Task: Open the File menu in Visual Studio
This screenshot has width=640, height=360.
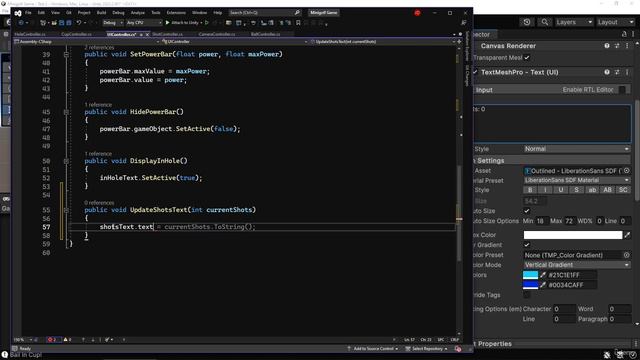Action: 28,13
